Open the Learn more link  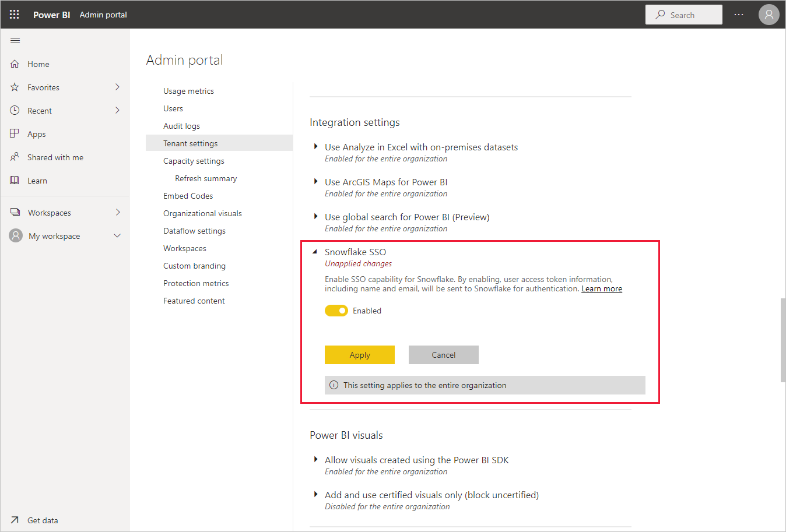tap(602, 288)
